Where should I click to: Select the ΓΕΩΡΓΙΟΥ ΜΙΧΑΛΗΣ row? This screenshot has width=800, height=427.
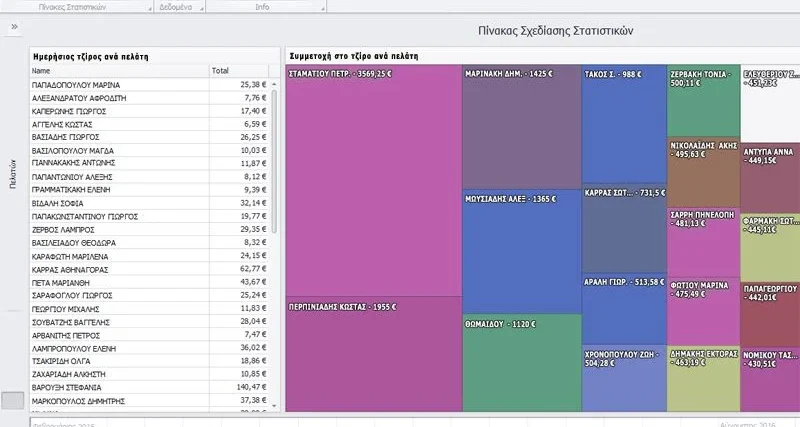pos(149,309)
